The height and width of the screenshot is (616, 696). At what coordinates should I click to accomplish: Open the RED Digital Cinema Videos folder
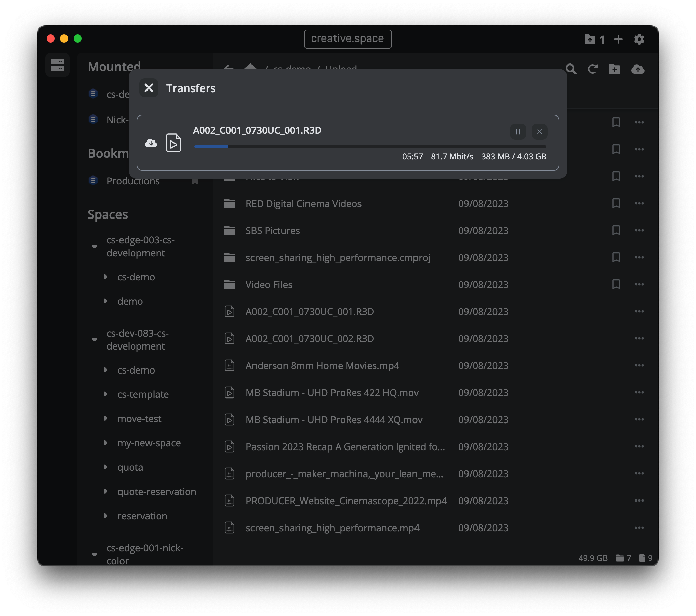304,203
